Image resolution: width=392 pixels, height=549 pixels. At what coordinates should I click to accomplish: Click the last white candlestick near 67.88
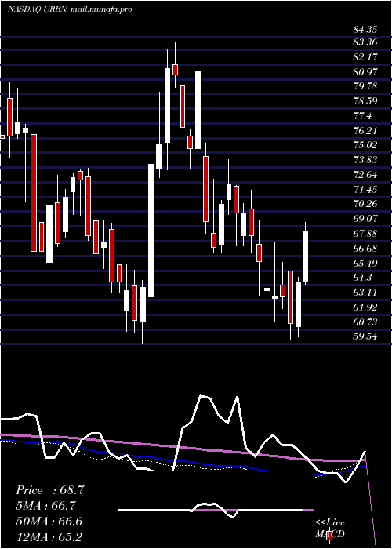[x=306, y=256]
